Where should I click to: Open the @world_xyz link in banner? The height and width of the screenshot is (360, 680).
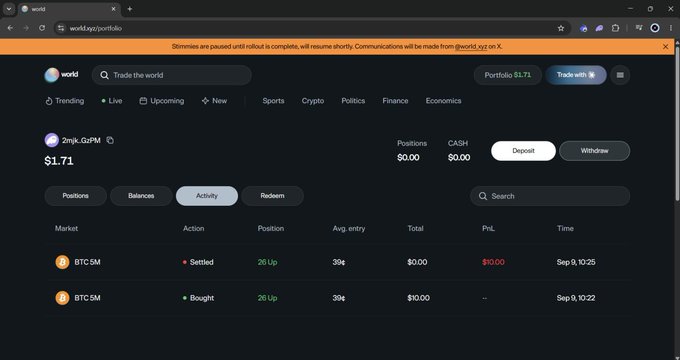pyautogui.click(x=471, y=46)
